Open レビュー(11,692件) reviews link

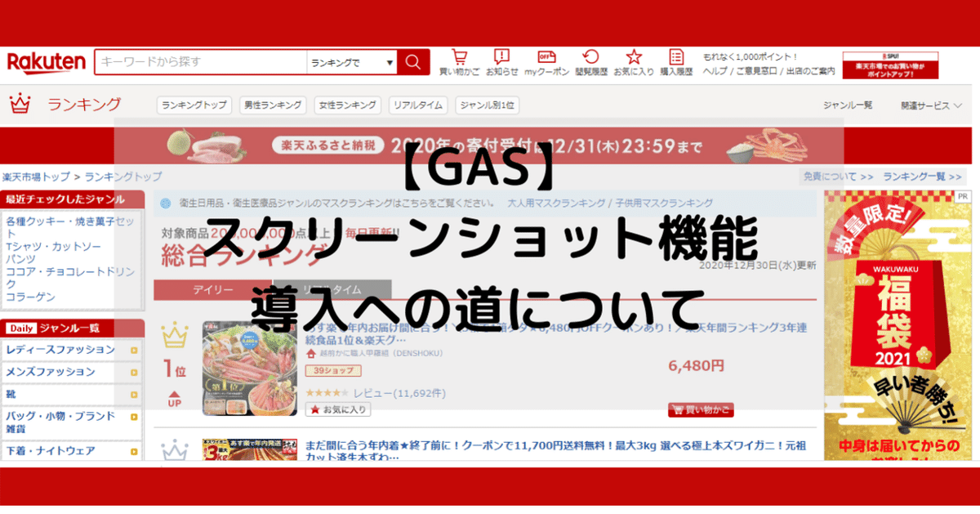click(399, 393)
